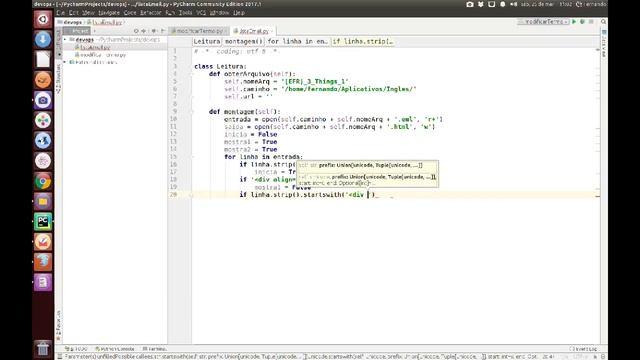
Task: Open the files icon in the launcher
Action: click(43, 201)
